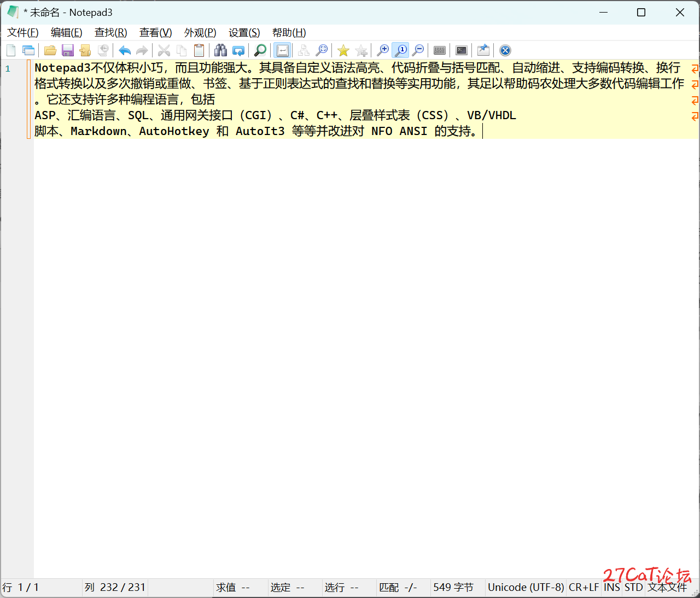Click the greyed-out clock document icon
This screenshot has height=598, width=700.
[103, 51]
